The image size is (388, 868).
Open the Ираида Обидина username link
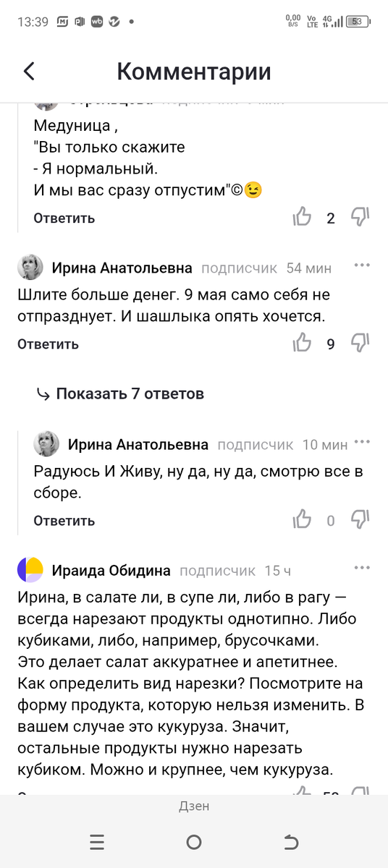111,571
